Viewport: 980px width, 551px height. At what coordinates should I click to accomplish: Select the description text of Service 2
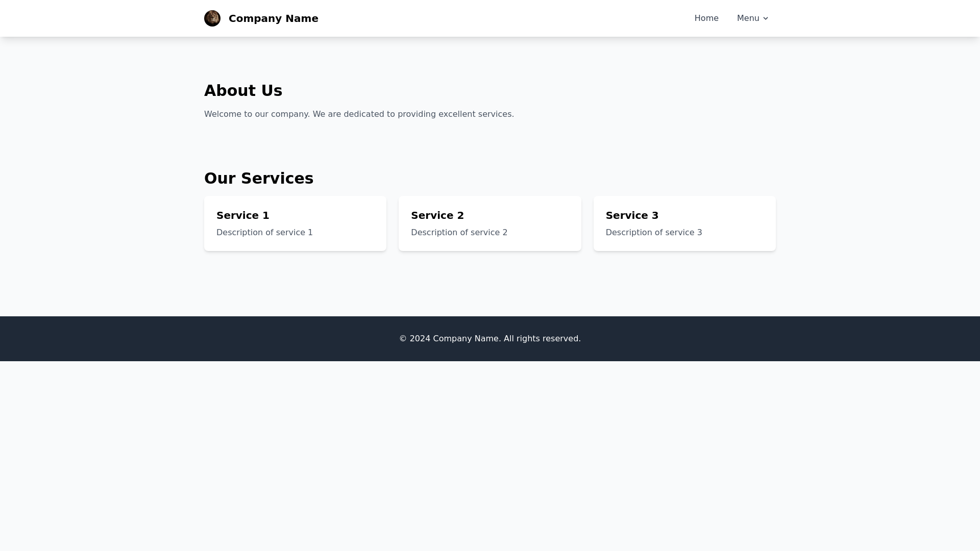coord(459,232)
